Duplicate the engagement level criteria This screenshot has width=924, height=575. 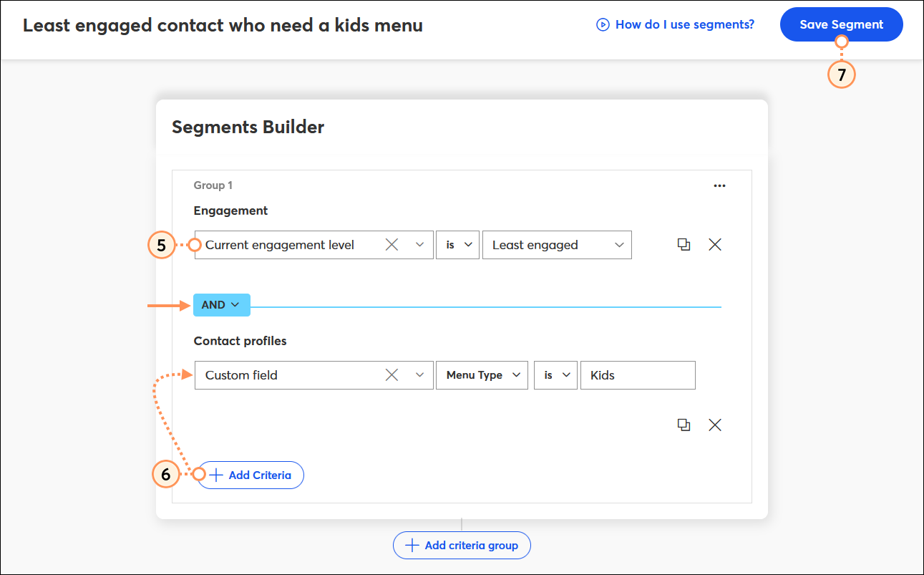pos(684,244)
